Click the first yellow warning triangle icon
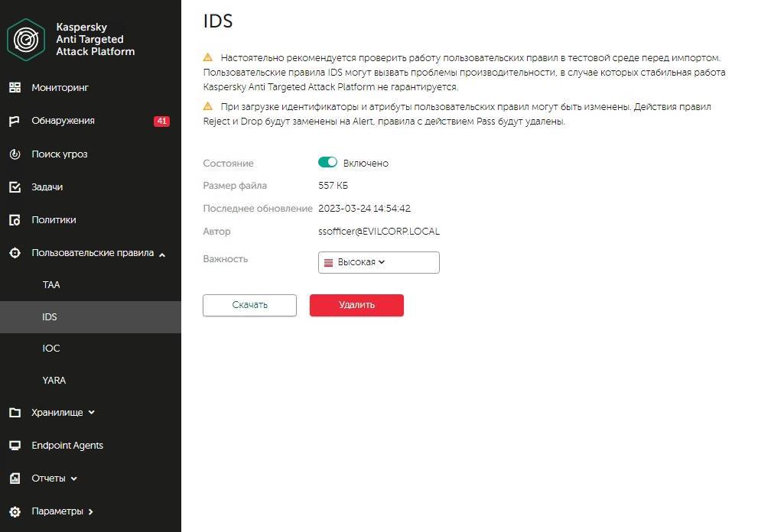This screenshot has width=771, height=532. (x=208, y=57)
